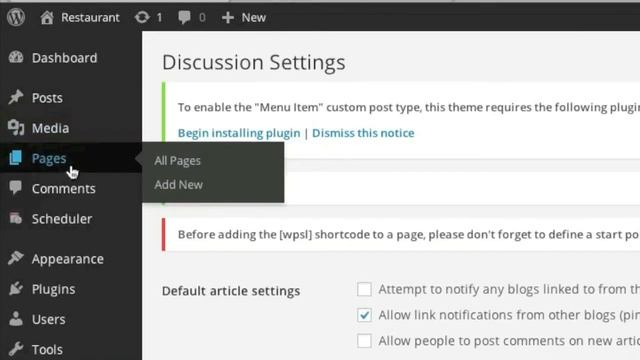Click the Users person icon
The width and height of the screenshot is (640, 360).
16,318
